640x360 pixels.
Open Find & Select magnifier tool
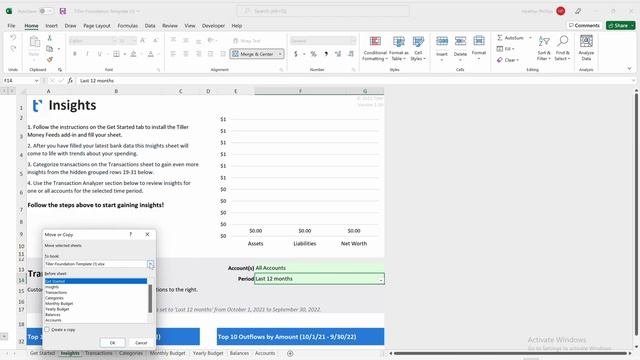pos(562,48)
